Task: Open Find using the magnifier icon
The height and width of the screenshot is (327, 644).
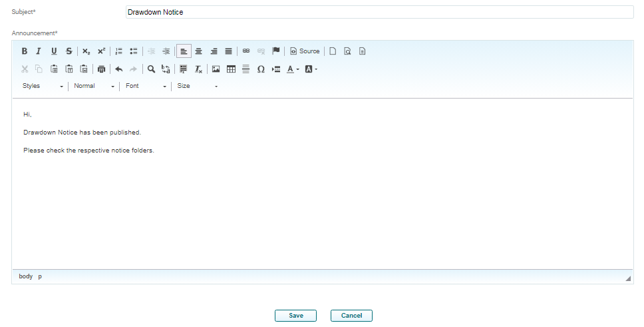Action: click(x=151, y=69)
